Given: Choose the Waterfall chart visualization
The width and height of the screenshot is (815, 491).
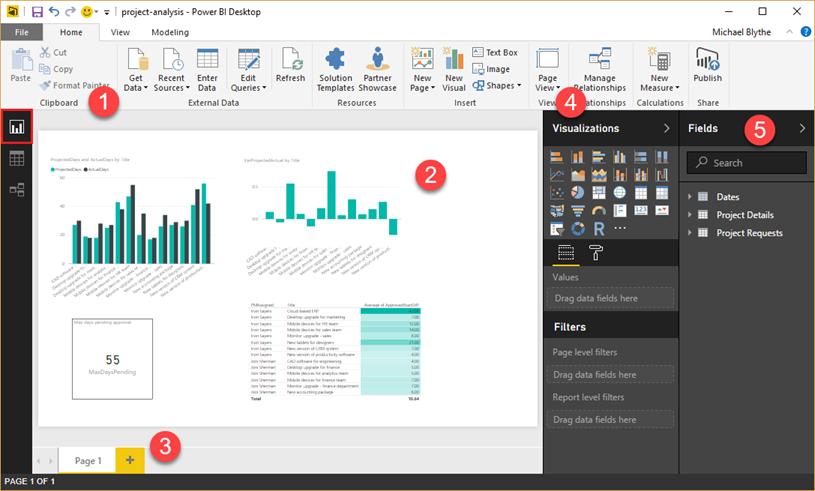Looking at the screenshot, I should pos(662,175).
